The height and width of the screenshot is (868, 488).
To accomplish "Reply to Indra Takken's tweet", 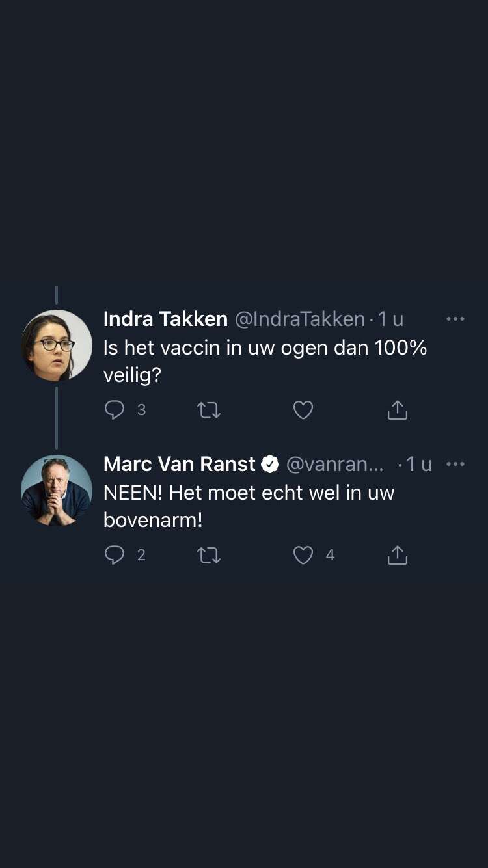I will coord(115,410).
